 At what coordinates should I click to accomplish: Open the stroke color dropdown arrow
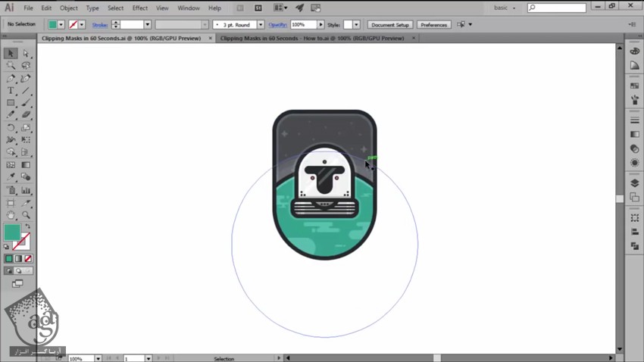click(82, 25)
